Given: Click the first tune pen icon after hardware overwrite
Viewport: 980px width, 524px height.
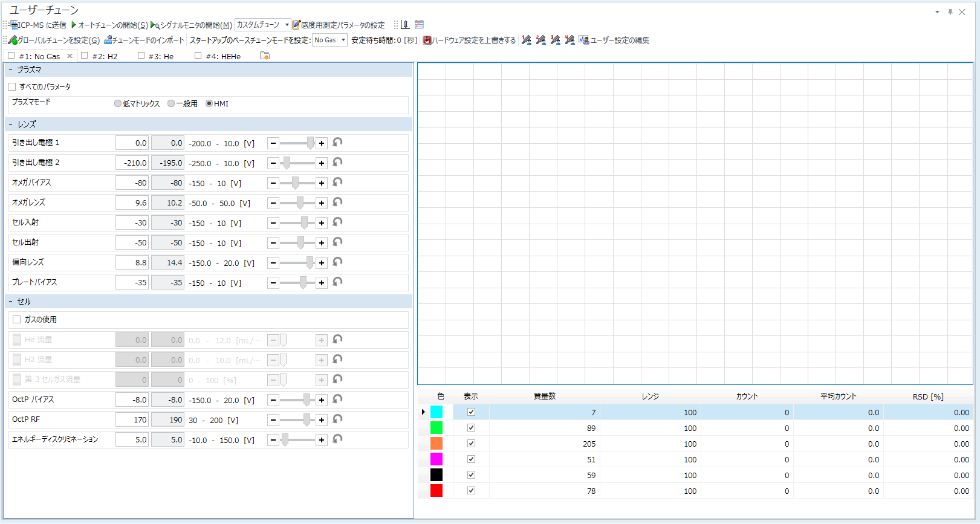Looking at the screenshot, I should point(527,40).
